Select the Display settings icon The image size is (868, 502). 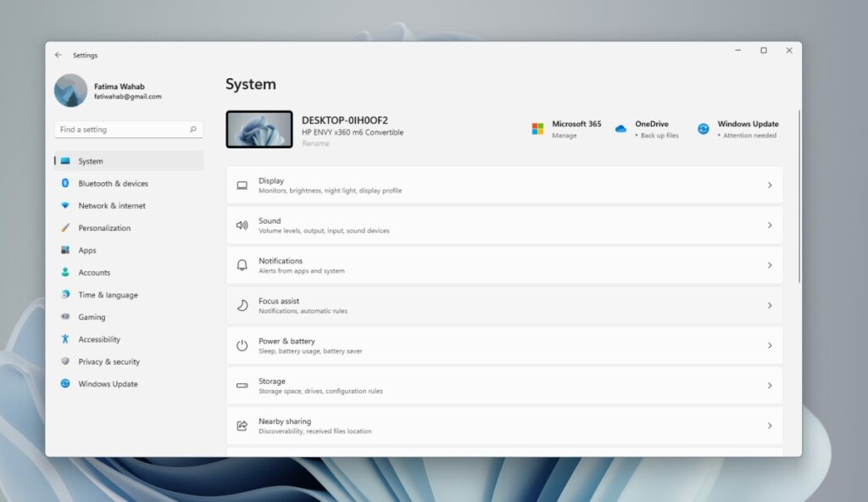click(242, 184)
